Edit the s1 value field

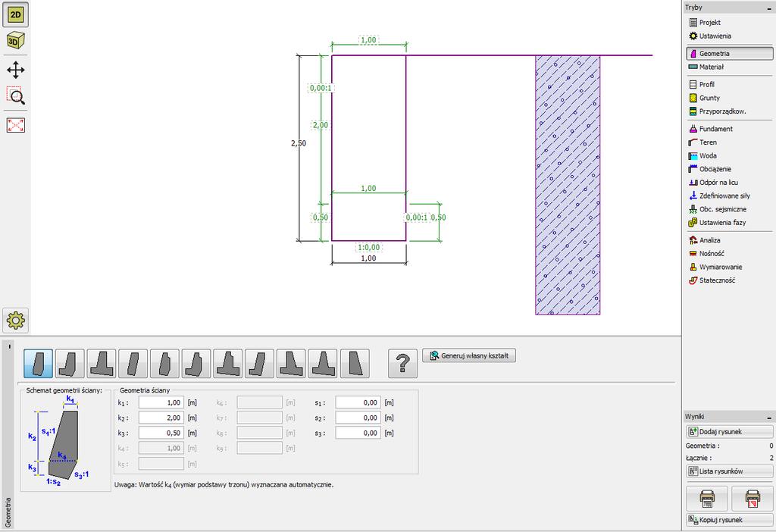point(358,403)
